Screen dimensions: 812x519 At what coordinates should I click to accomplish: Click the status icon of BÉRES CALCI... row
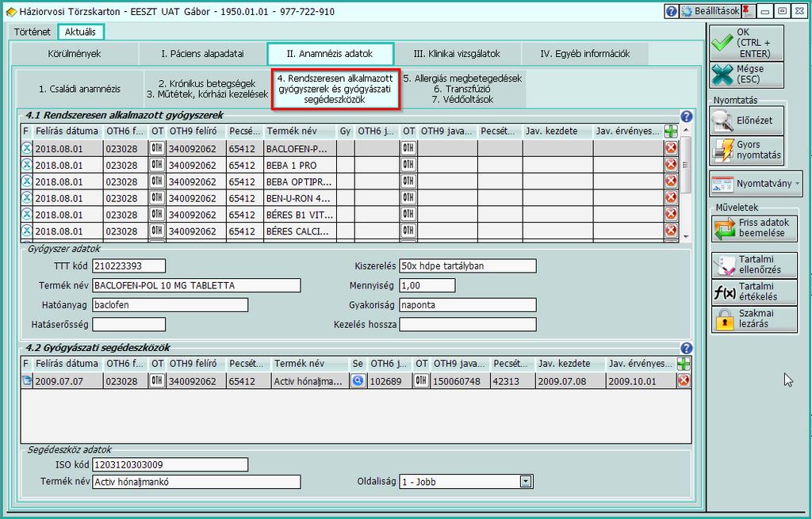(26, 231)
